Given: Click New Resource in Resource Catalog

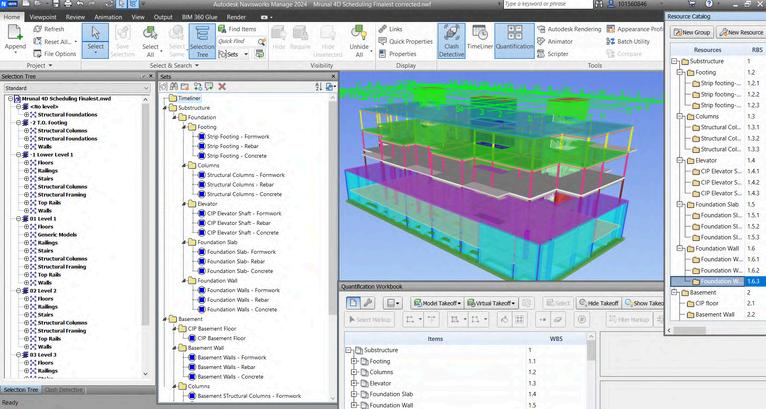Looking at the screenshot, I should [741, 32].
